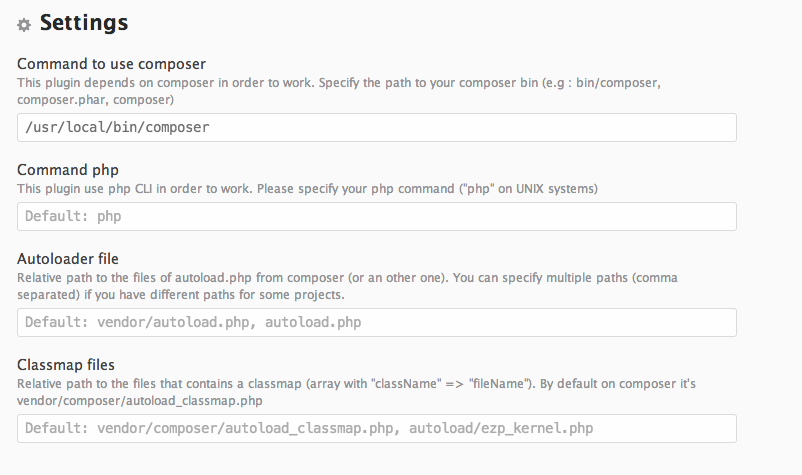Click the Classmap files input box
Screen dimensions: 802x475
point(376,428)
